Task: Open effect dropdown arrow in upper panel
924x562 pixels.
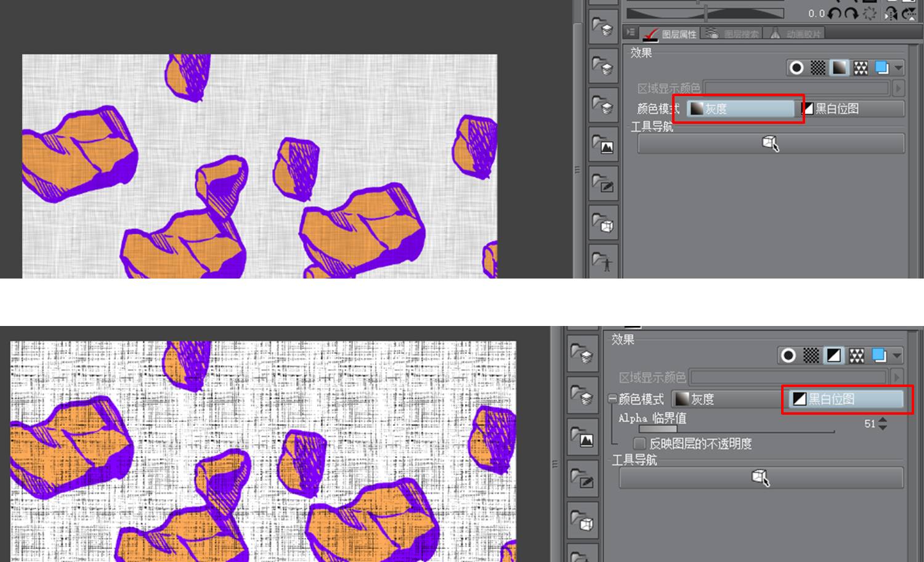Action: (x=899, y=68)
